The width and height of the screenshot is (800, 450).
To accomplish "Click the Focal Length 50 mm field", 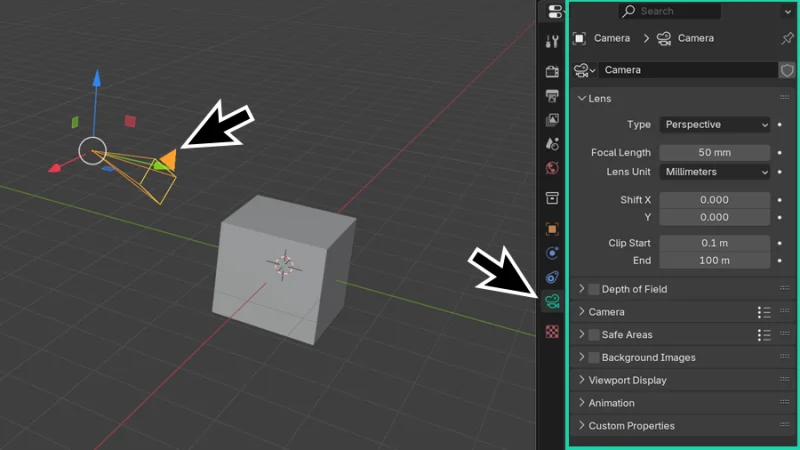I will [x=714, y=153].
